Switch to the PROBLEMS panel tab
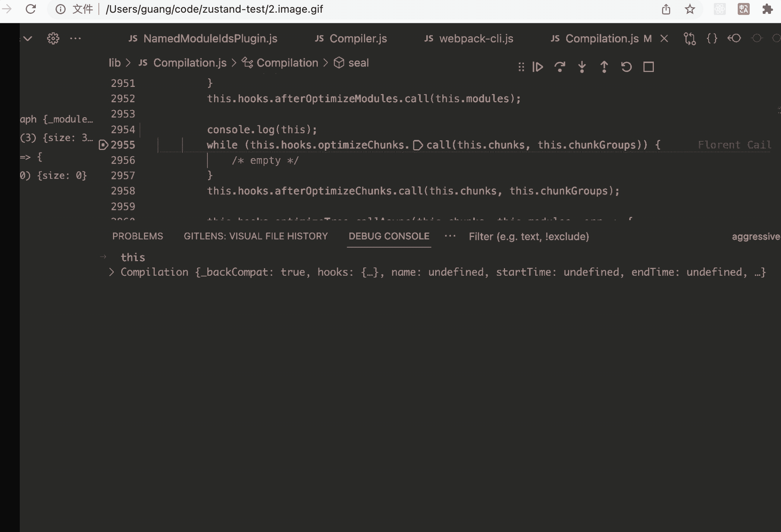 click(138, 236)
